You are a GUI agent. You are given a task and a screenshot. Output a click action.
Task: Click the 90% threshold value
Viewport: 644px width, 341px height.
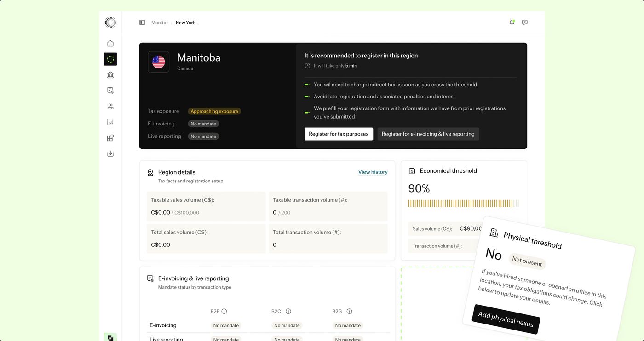pyautogui.click(x=419, y=188)
